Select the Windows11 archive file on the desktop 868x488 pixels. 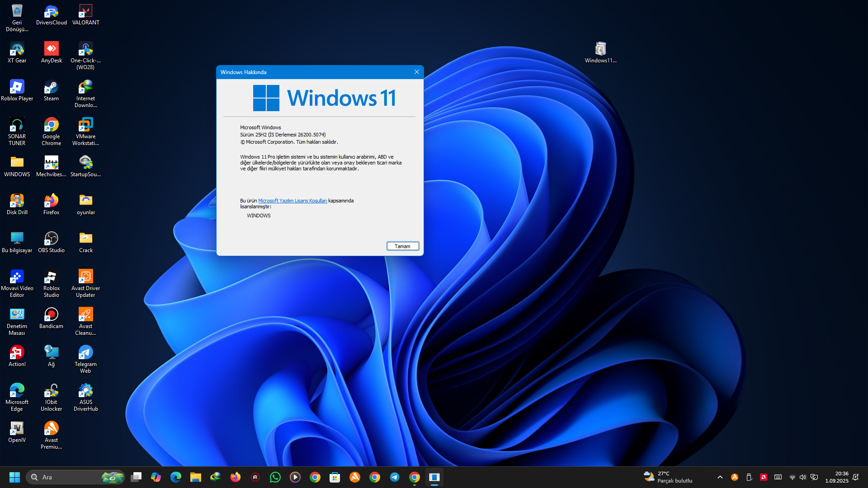click(601, 53)
